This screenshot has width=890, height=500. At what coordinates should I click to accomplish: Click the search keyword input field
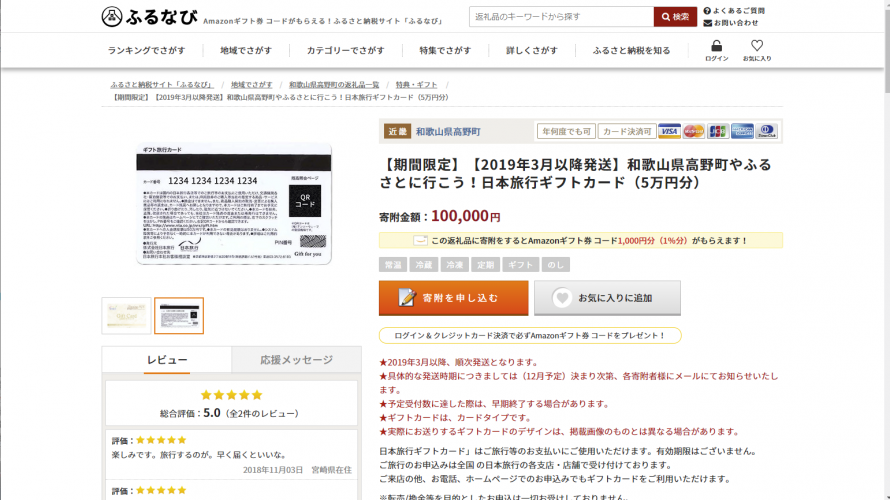coord(561,16)
